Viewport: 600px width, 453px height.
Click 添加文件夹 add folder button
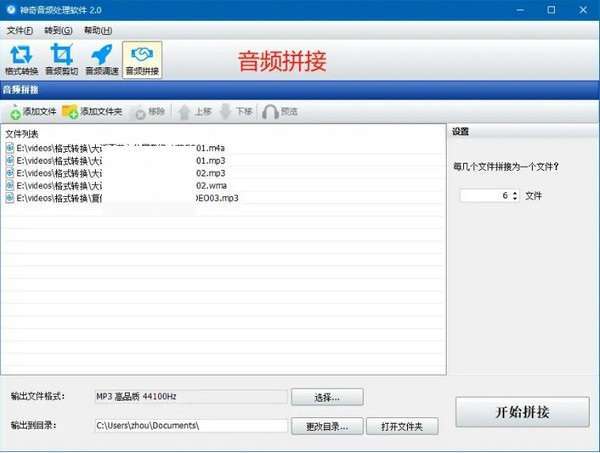point(92,112)
